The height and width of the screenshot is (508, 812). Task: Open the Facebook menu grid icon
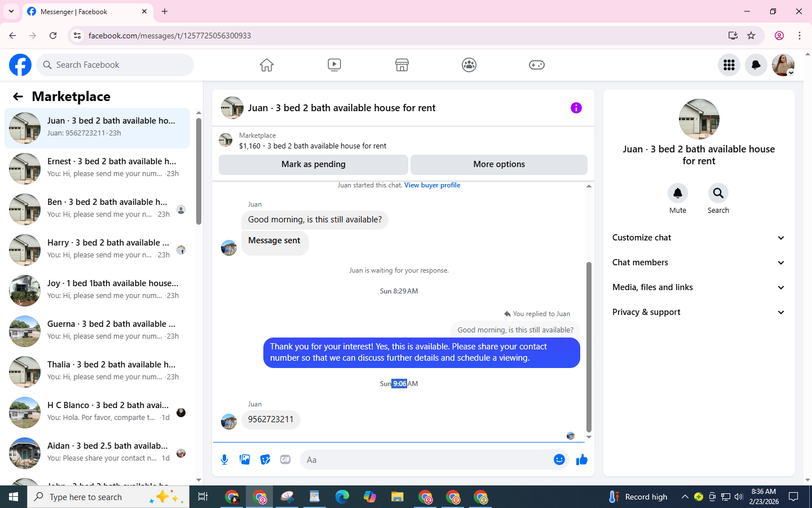729,65
